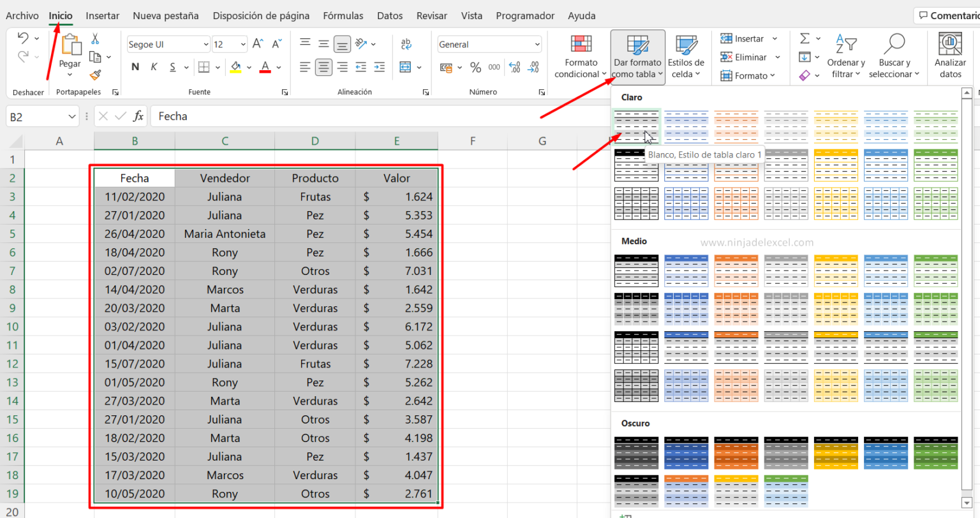The height and width of the screenshot is (518, 980).
Task: Apply percentage format with the % icon
Action: [x=475, y=66]
